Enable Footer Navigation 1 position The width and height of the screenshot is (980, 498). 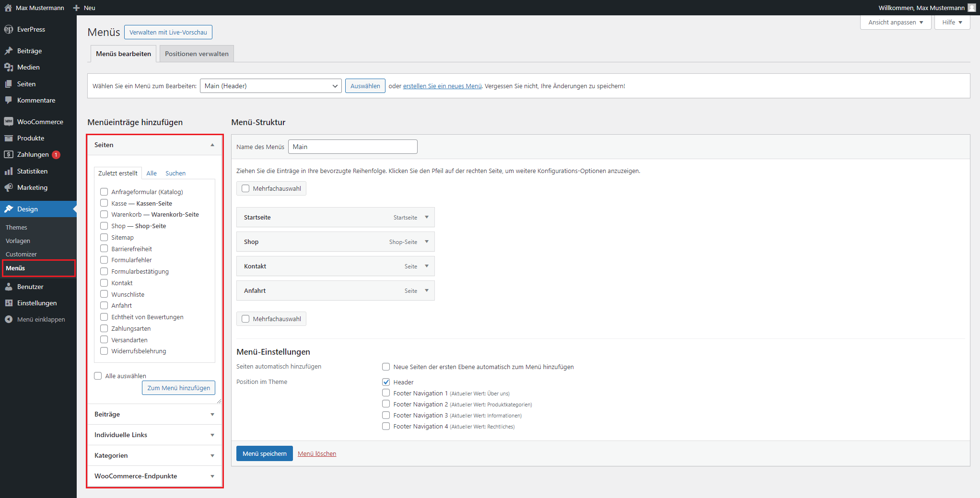point(386,393)
